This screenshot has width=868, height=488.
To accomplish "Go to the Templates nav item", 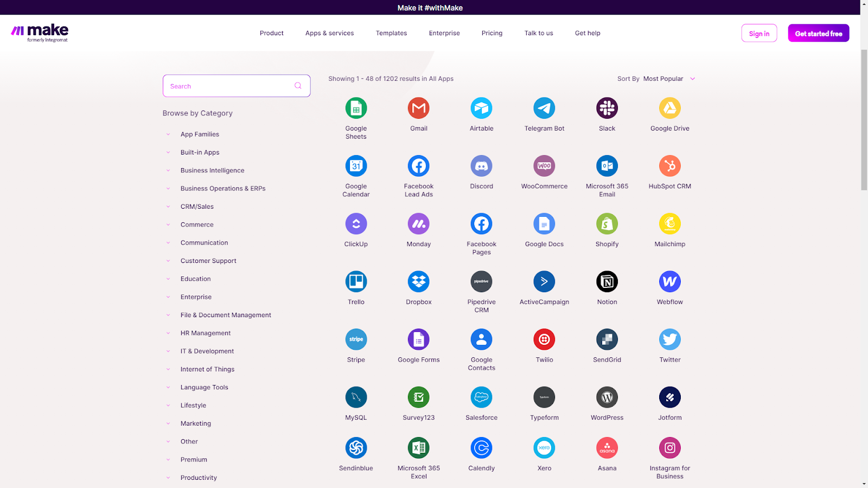I will (x=391, y=33).
